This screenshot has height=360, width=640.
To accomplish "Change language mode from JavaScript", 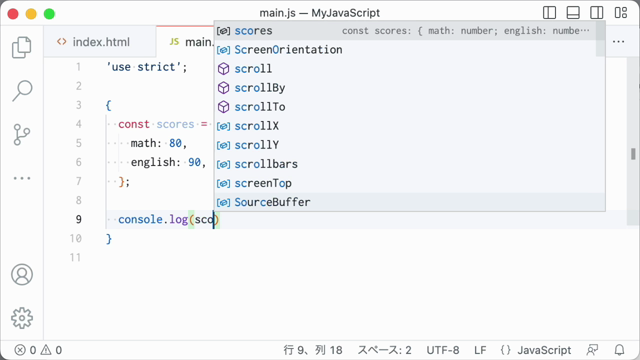I will pyautogui.click(x=536, y=350).
